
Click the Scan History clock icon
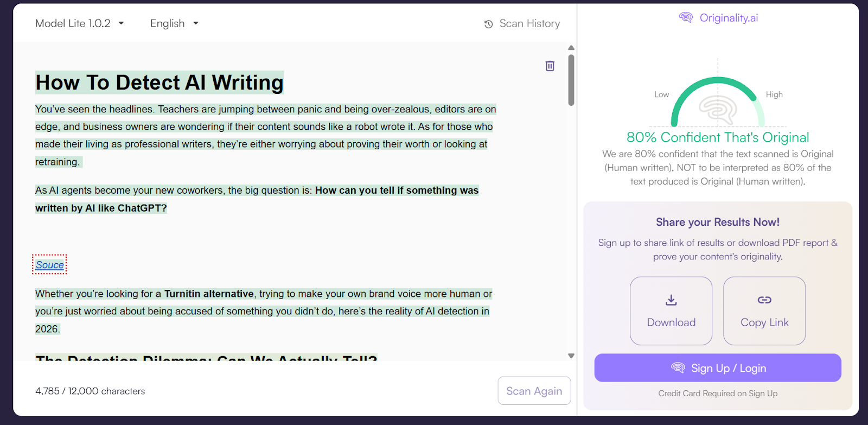point(488,24)
